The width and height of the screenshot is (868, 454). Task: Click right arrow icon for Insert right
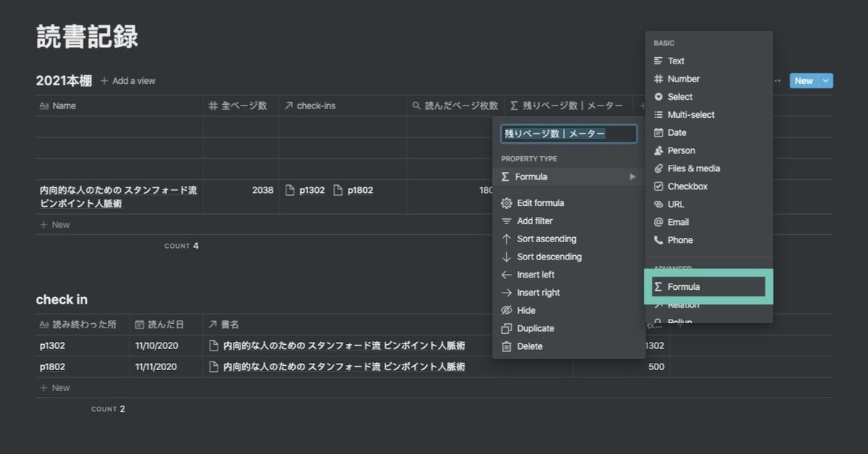tap(506, 293)
